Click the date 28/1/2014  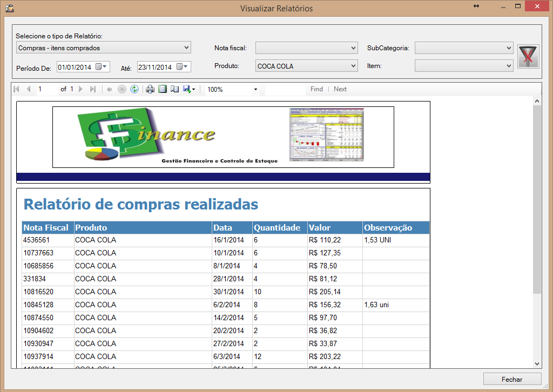point(228,279)
